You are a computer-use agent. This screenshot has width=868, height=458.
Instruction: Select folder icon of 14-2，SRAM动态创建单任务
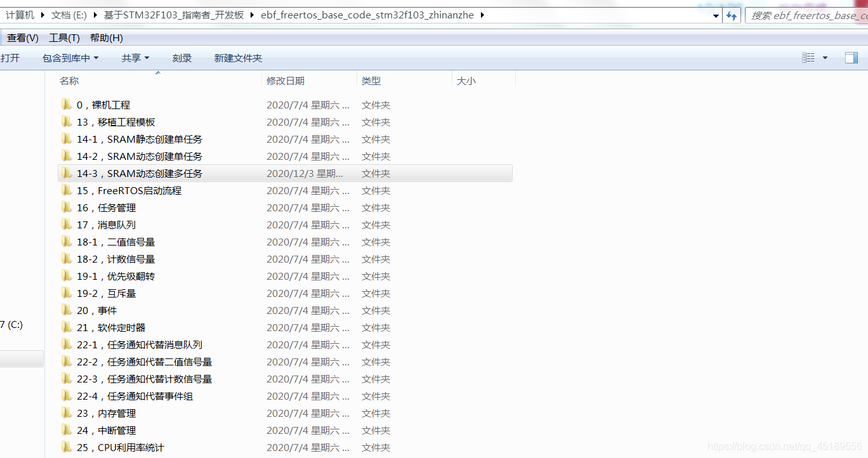[x=67, y=156]
